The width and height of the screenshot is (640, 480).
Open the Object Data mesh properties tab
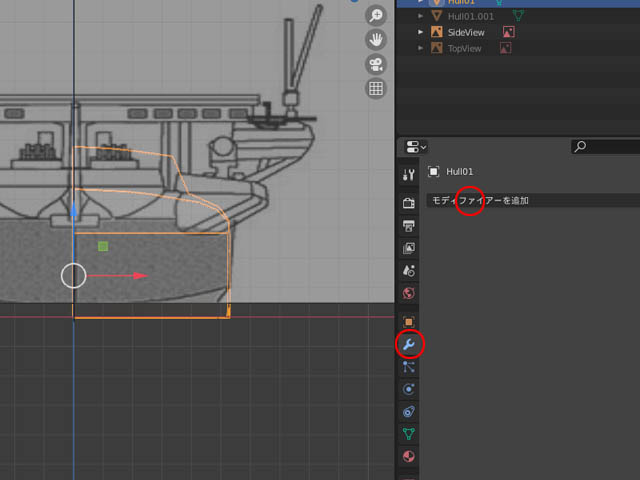(409, 433)
